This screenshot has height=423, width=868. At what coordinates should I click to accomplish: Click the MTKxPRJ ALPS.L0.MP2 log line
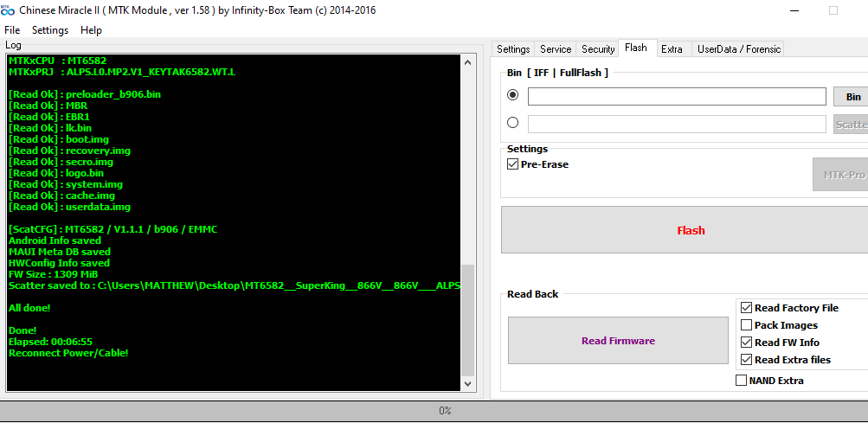(x=122, y=72)
